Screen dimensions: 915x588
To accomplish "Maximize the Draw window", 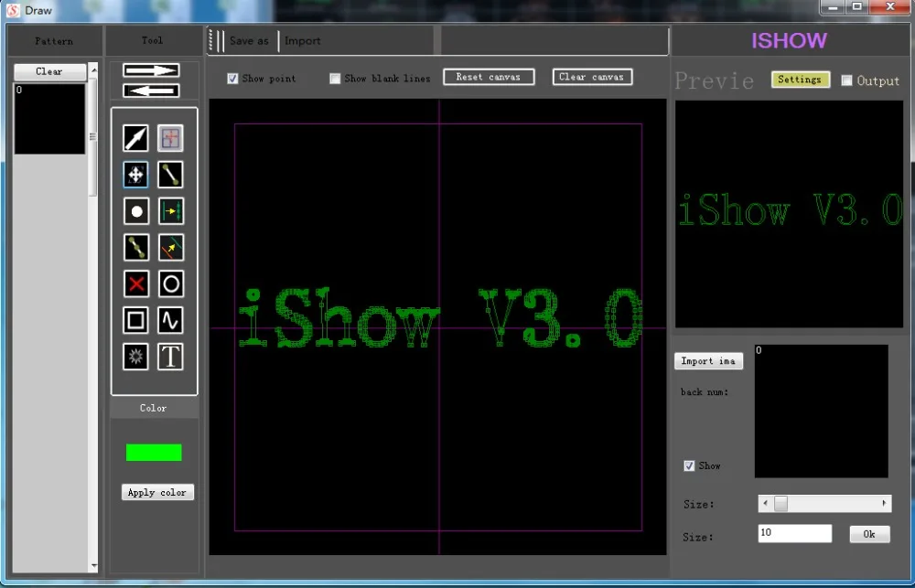I will pyautogui.click(x=856, y=7).
